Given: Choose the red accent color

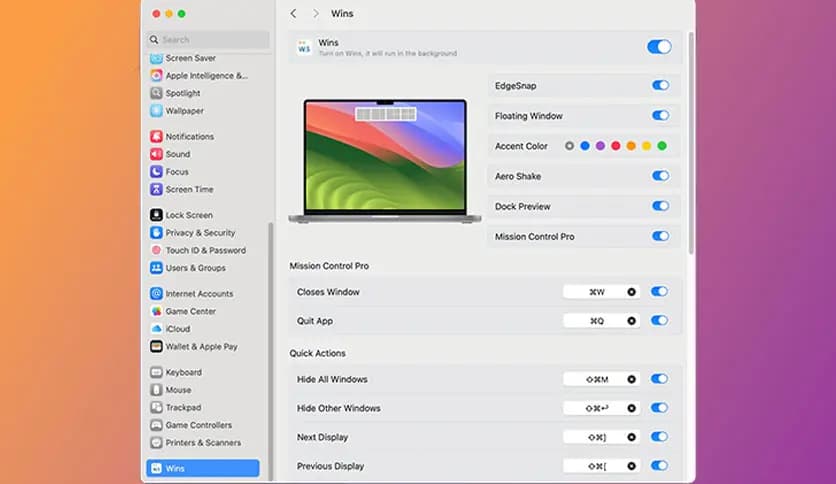Looking at the screenshot, I should [616, 146].
